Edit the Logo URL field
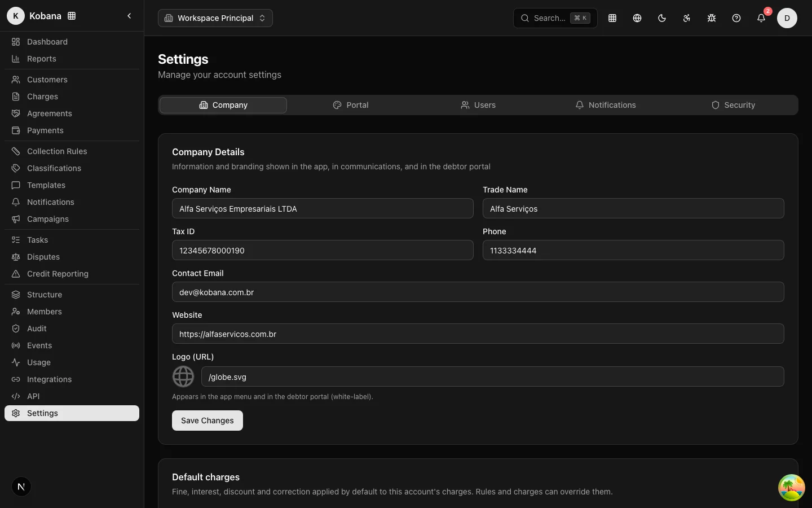 pos(493,376)
